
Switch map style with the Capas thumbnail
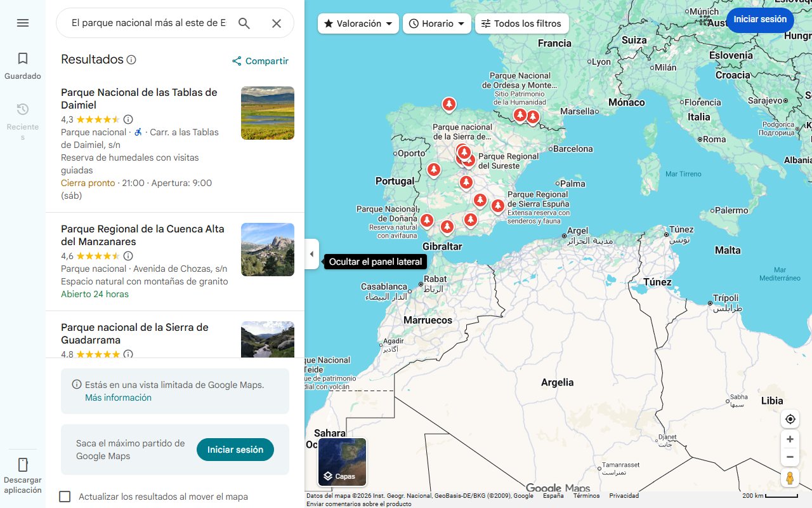(341, 462)
